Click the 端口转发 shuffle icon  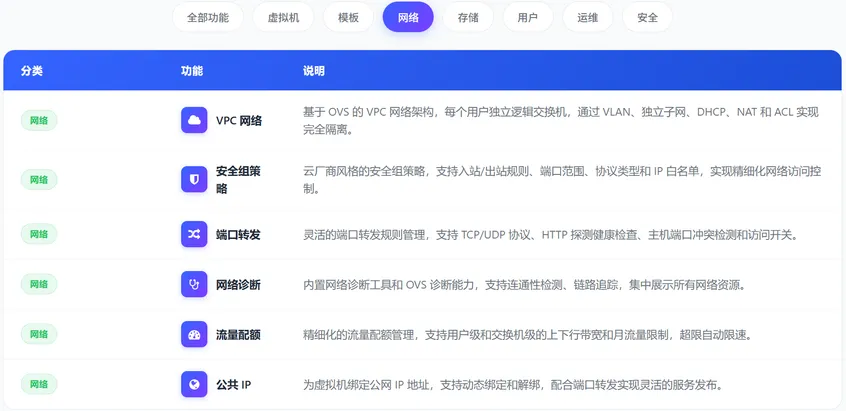coord(194,234)
